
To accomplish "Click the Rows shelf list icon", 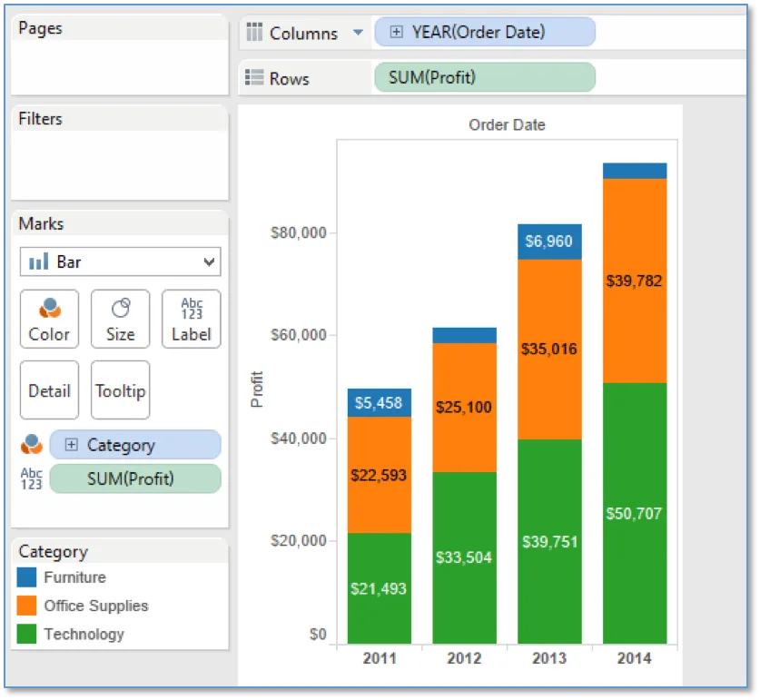I will (x=254, y=77).
